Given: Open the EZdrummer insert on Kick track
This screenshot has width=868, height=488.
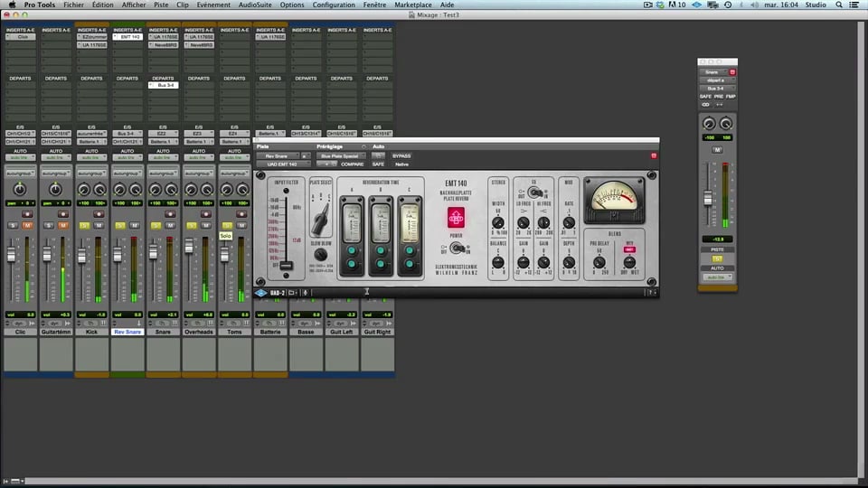Looking at the screenshot, I should [x=92, y=37].
